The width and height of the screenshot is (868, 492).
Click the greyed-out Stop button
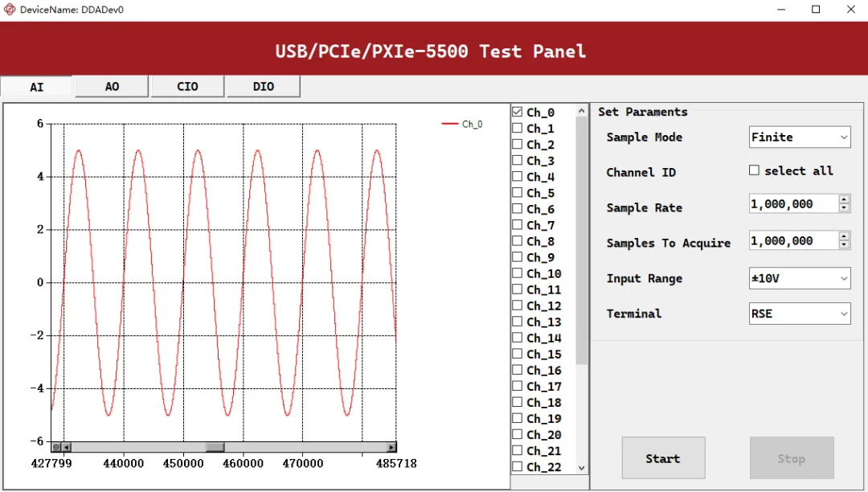pyautogui.click(x=792, y=458)
